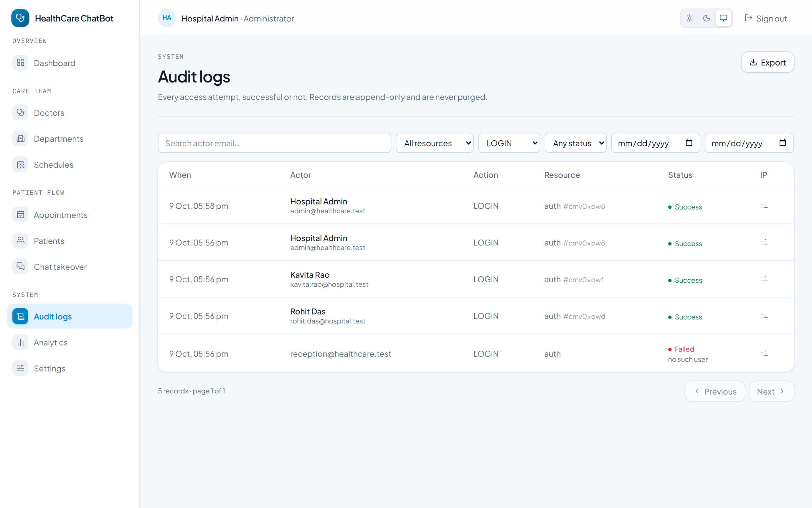Click the HealthCare ChatBot stethoscope logo
Screen dimensions: 812x508
(x=20, y=18)
